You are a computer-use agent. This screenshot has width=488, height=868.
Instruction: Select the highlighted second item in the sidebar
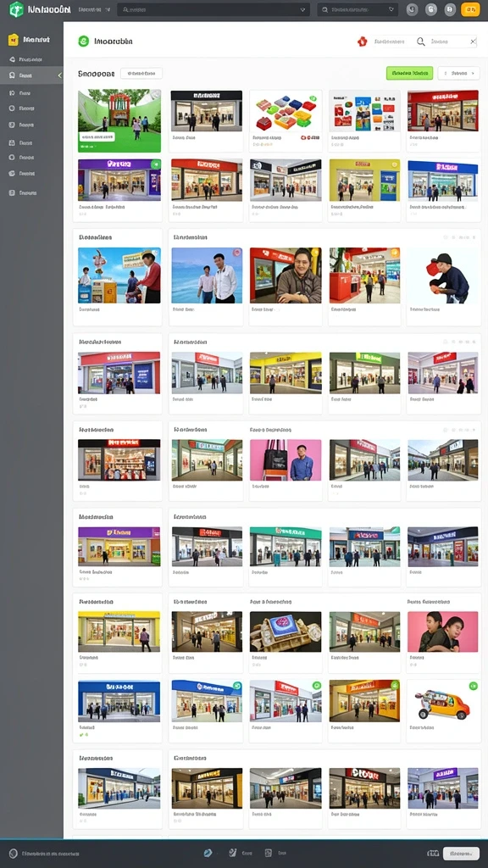[31, 75]
